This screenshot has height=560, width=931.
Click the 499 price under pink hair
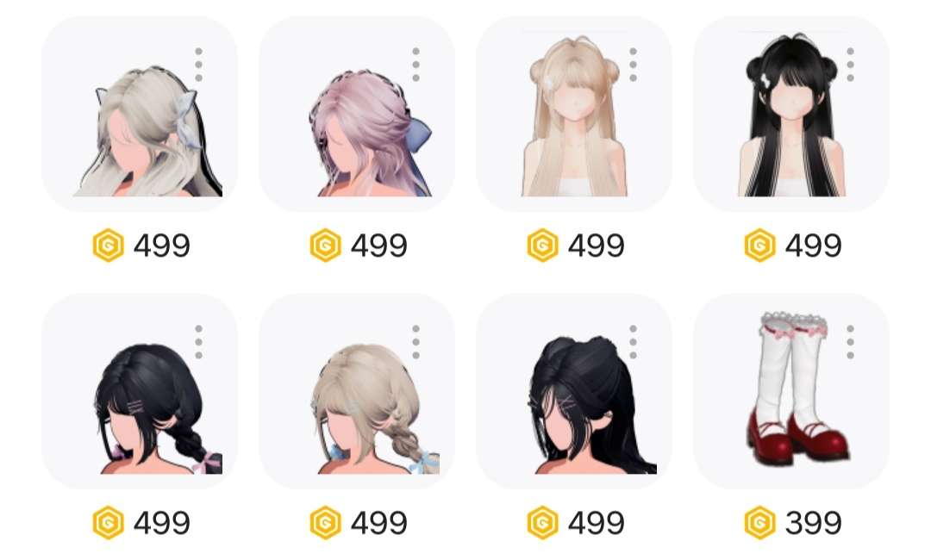378,245
